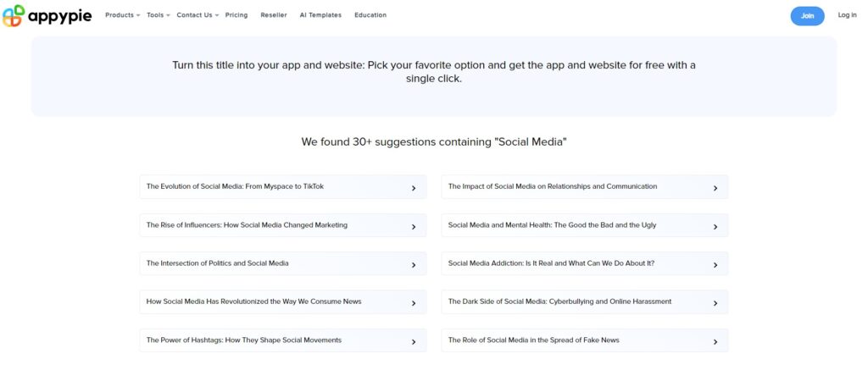Go to the Pricing page
This screenshot has height=365, width=868.
[236, 15]
